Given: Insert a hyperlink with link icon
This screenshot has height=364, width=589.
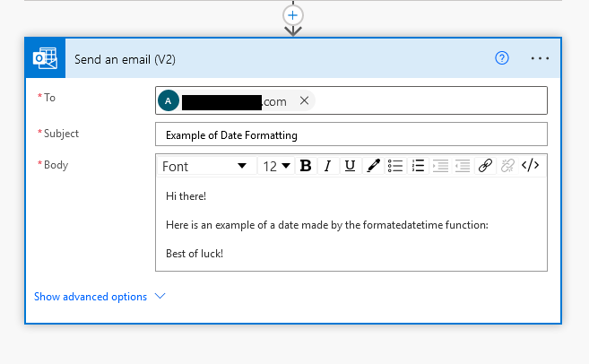Looking at the screenshot, I should click(x=485, y=166).
